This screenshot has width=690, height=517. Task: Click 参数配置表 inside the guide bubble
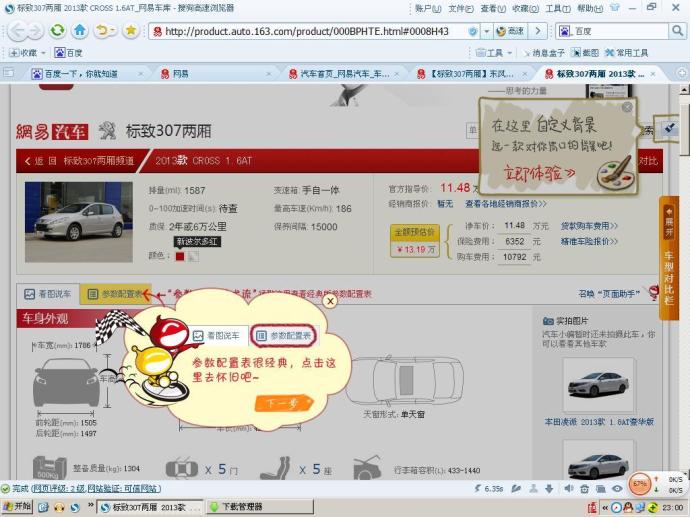(284, 336)
